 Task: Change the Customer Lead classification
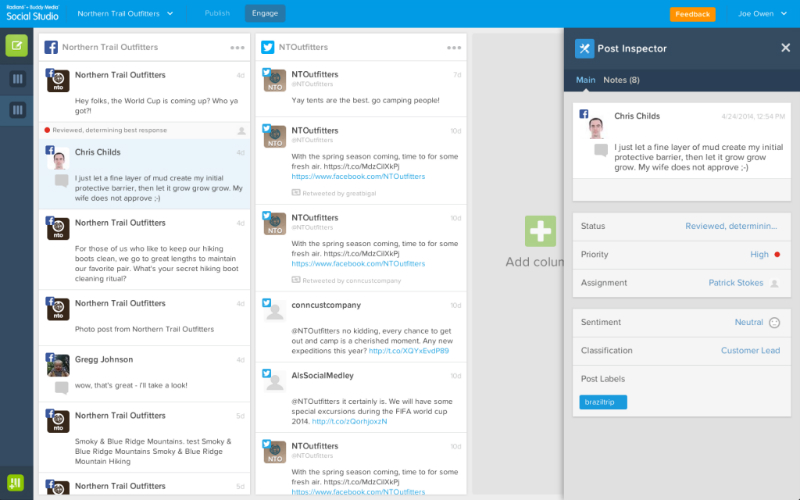click(750, 351)
